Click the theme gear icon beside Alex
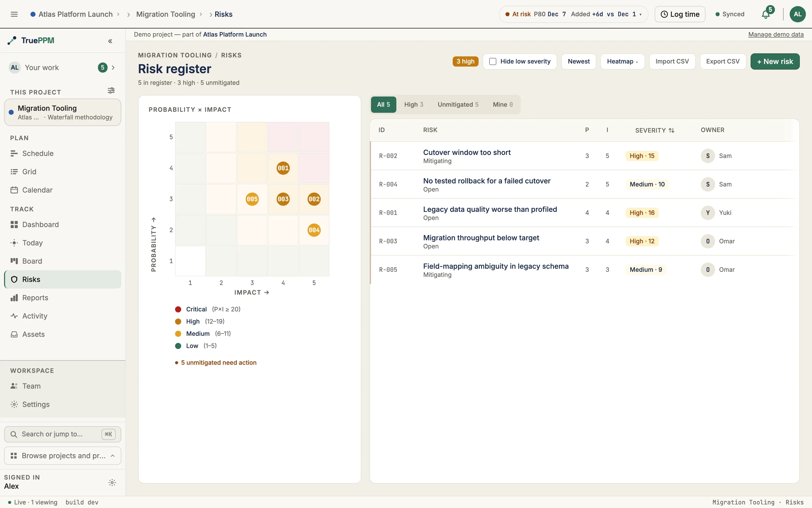 coord(112,483)
